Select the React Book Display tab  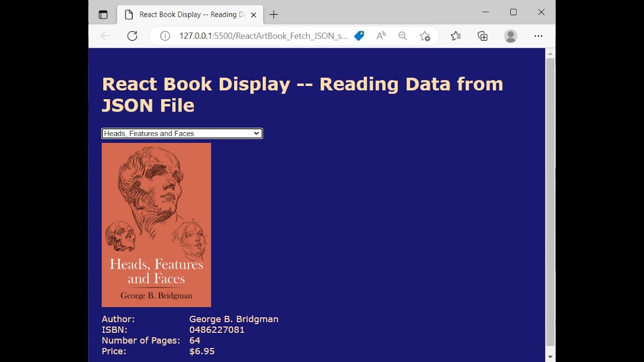pos(190,15)
